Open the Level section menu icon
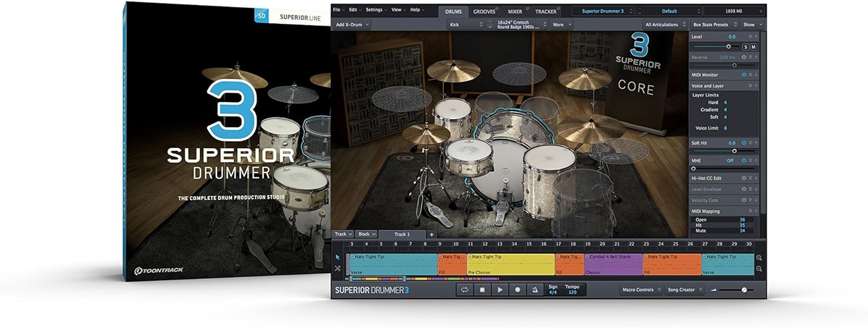This screenshot has height=328, width=868. [x=751, y=36]
